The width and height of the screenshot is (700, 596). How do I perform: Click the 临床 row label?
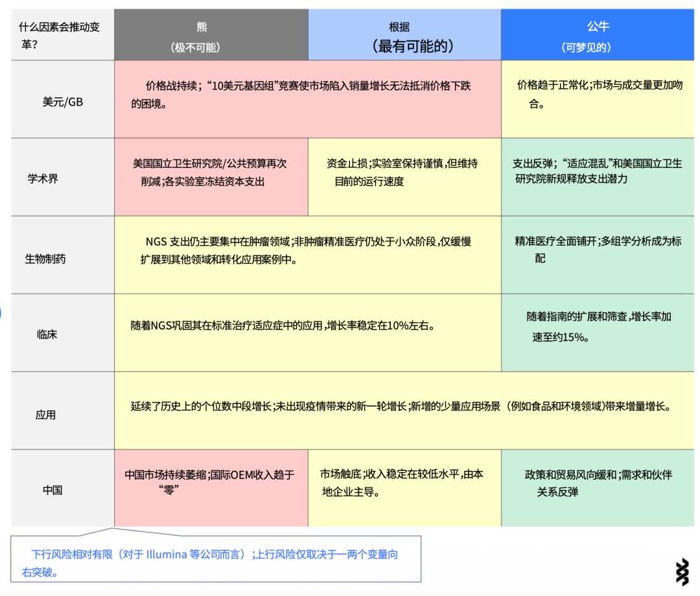pos(63,333)
